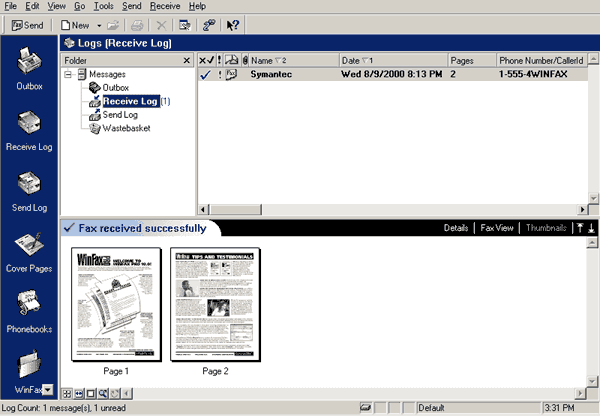Screen dimensions: 600x416
Task: Select Send Log in the folder tree
Action: 120,115
